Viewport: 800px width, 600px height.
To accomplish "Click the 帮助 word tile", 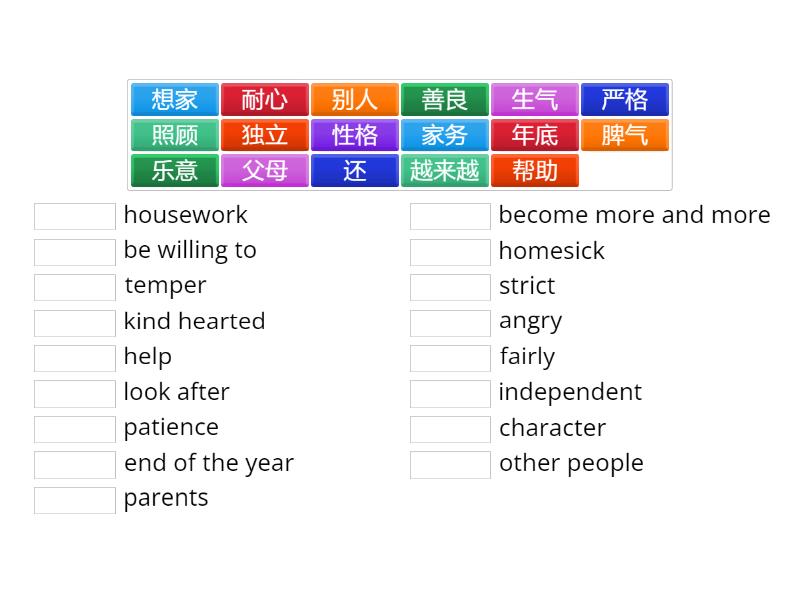I will pos(535,170).
